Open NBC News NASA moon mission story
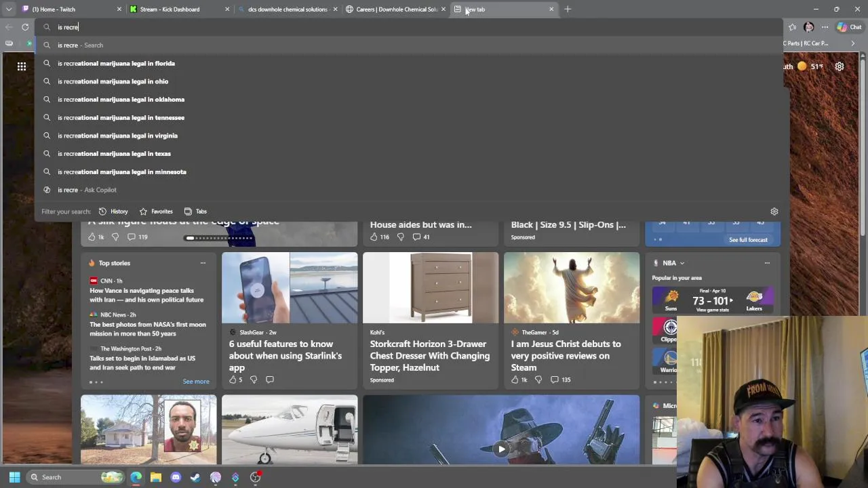Image resolution: width=868 pixels, height=488 pixels. pos(148,329)
